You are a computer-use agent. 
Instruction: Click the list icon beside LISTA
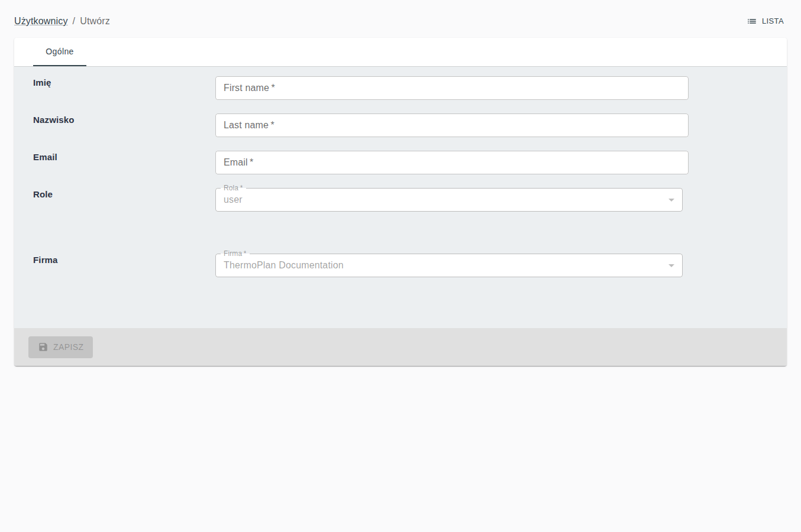[752, 21]
